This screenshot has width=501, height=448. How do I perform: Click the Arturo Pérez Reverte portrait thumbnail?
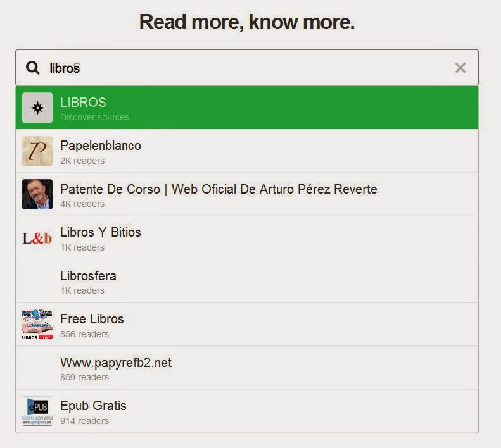pyautogui.click(x=37, y=194)
